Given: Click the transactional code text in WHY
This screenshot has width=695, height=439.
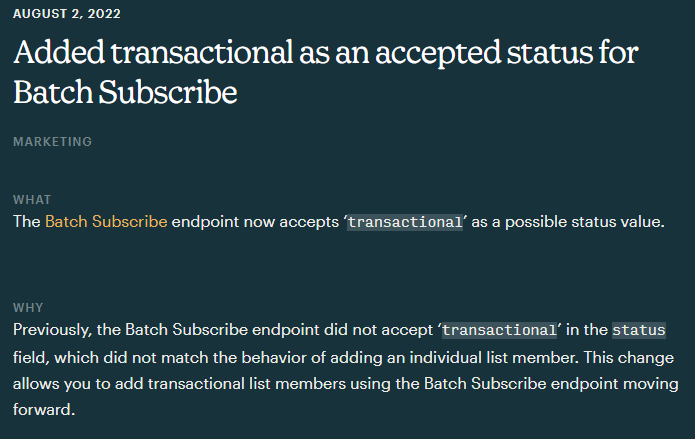Looking at the screenshot, I should pos(499,330).
